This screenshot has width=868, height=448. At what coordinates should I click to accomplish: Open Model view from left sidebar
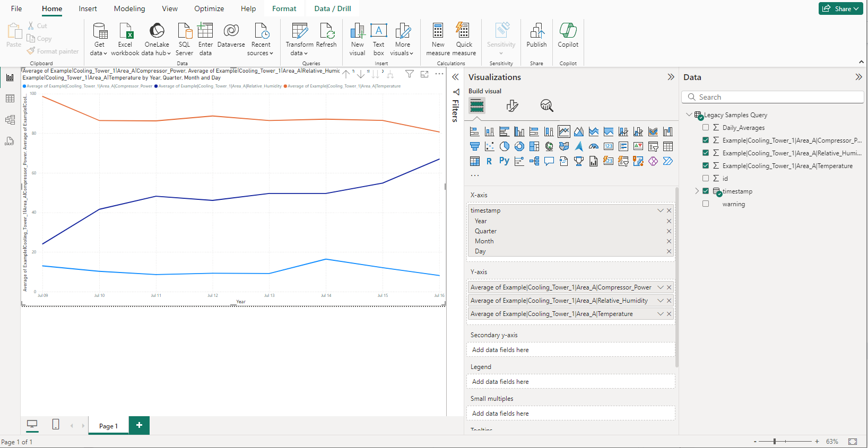10,120
